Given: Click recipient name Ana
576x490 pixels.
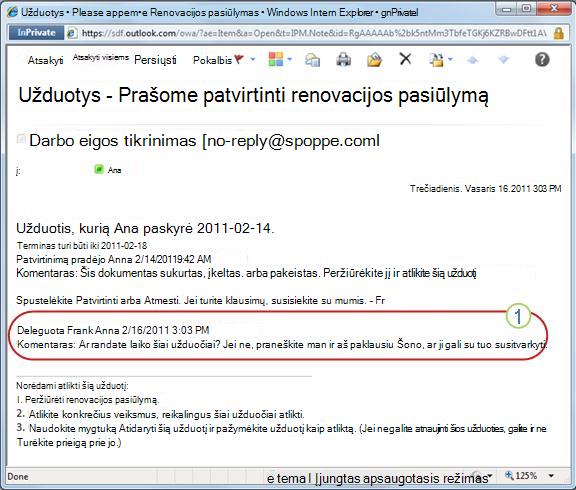Looking at the screenshot, I should [x=114, y=170].
